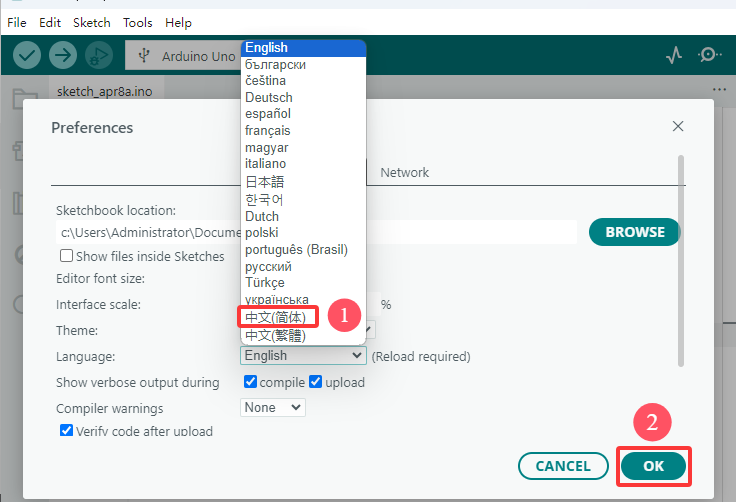
Task: Choose Dutch from the language list
Action: 303,216
